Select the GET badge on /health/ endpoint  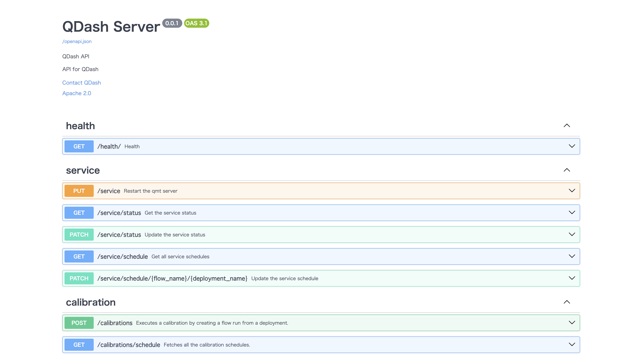pos(79,146)
